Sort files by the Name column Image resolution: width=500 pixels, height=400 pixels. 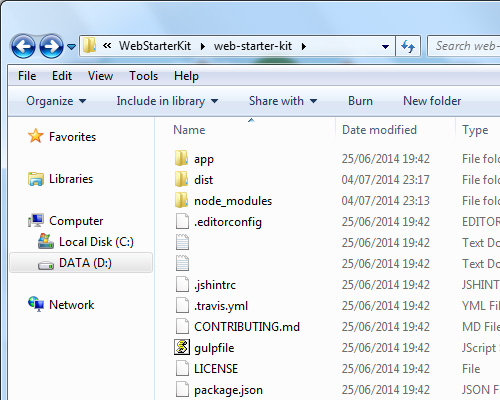189,130
